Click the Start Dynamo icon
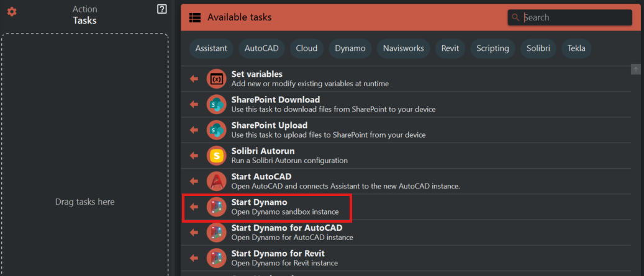Image resolution: width=644 pixels, height=276 pixels. [x=217, y=207]
